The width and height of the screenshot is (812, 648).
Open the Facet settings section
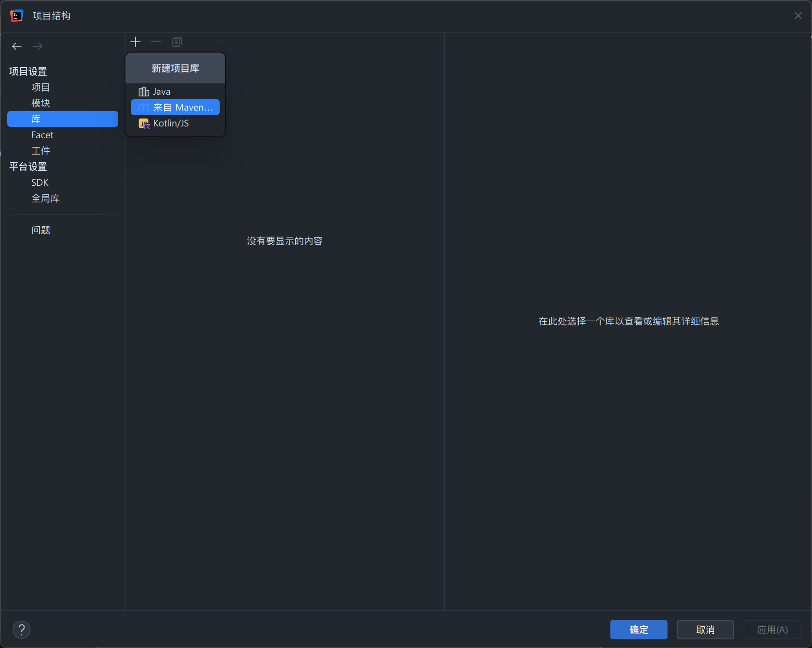(x=43, y=135)
